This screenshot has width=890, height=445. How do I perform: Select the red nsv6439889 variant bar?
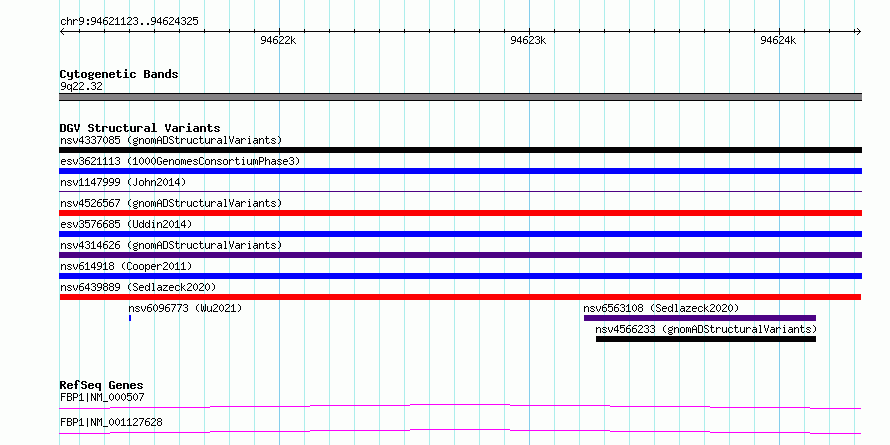460,297
